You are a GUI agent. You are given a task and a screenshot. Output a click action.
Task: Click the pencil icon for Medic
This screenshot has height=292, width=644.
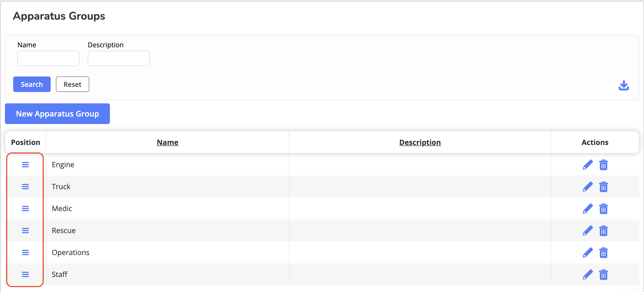click(588, 209)
